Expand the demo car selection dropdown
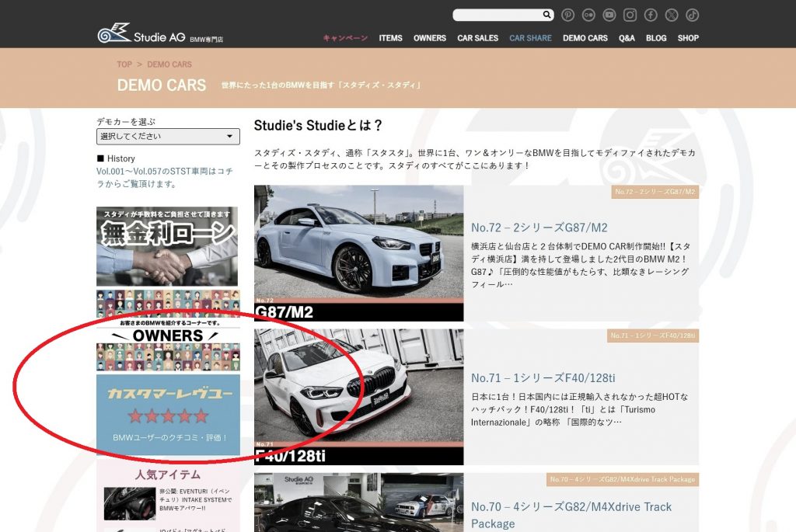 [168, 137]
